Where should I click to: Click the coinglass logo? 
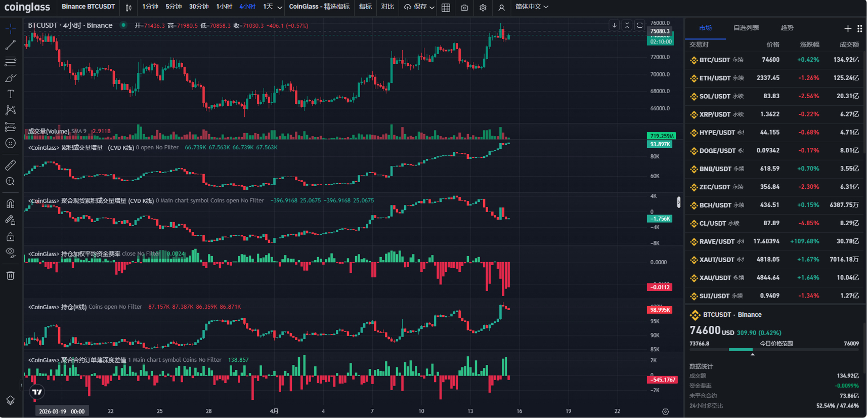coord(27,7)
